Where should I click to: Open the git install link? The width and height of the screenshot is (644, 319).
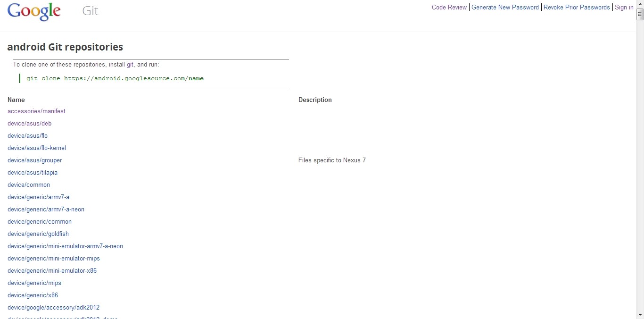tap(130, 64)
